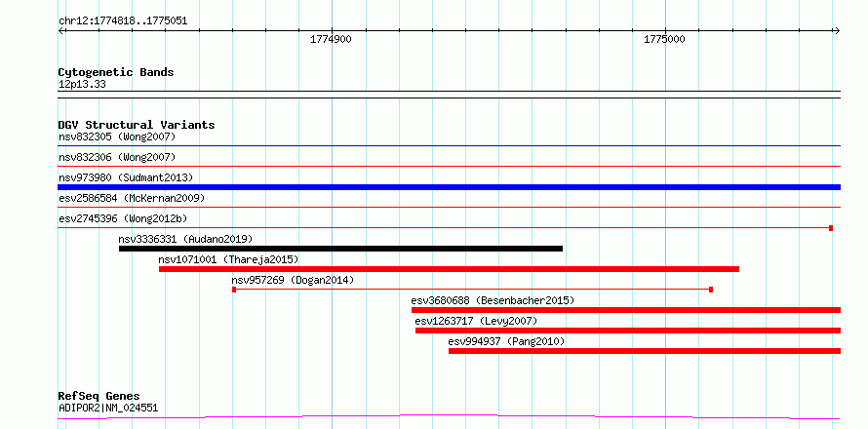Click the right arrow of the ruler
The height and width of the screenshot is (429, 868).
pos(837,31)
